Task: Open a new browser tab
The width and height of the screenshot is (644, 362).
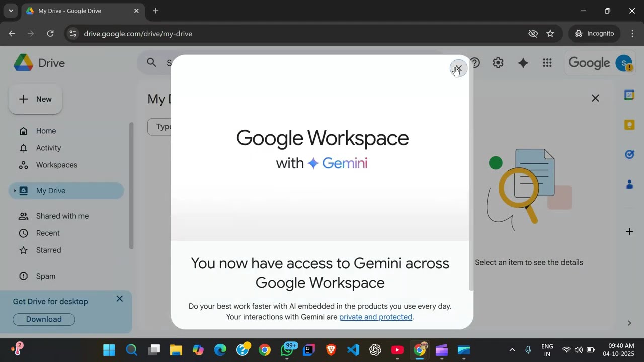Action: [156, 11]
